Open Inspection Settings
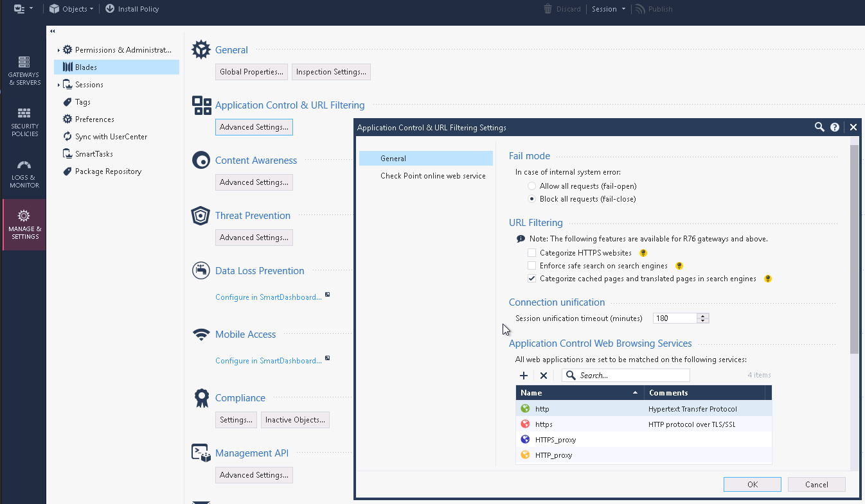Image resolution: width=865 pixels, height=504 pixels. 331,72
